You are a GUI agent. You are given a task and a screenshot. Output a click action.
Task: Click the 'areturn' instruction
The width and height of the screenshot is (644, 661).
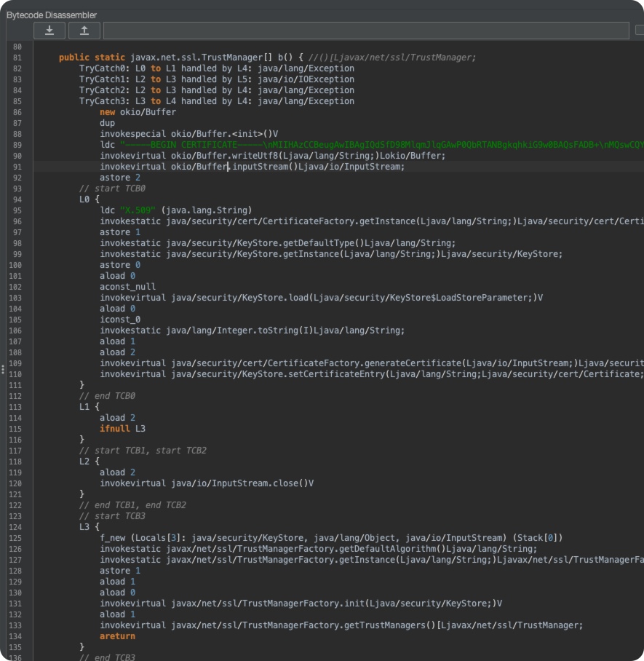point(117,636)
